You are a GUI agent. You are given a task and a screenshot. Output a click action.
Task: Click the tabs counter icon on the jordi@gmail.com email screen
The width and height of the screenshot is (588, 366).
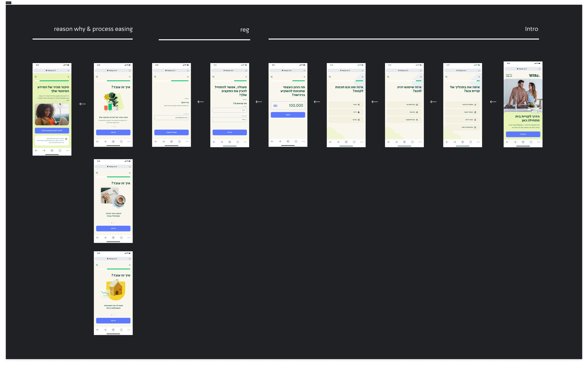179,142
